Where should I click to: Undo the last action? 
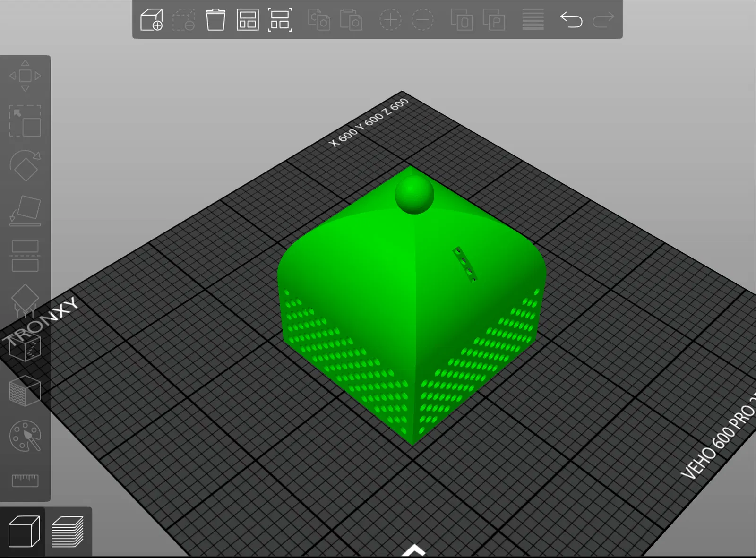click(x=571, y=20)
